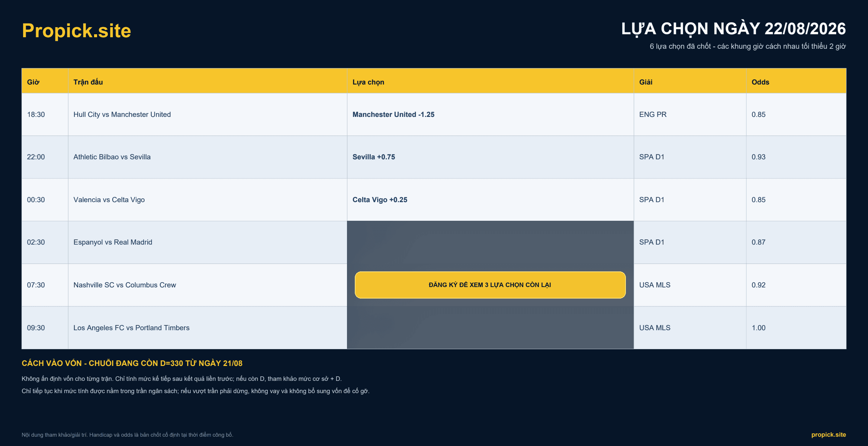This screenshot has height=446, width=868.
Task: Select the Los Angeles FC vs Portland Timbers match
Action: coord(131,328)
